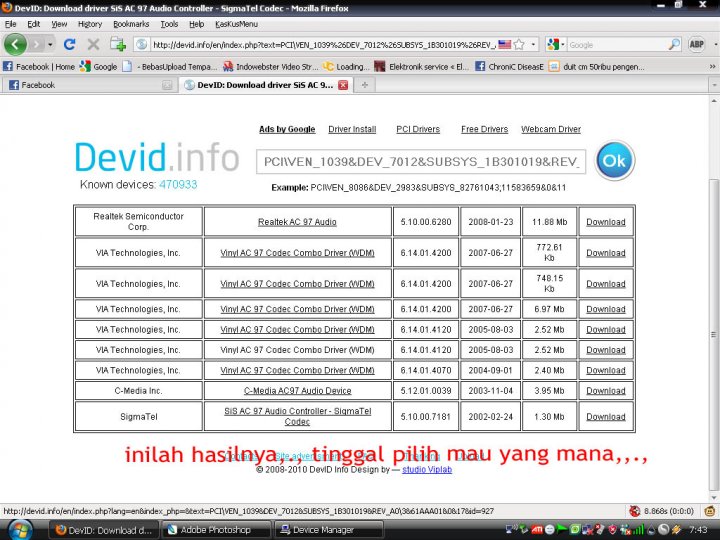Download the Realtek AC 97 Audio driver
720x540 pixels.
(x=606, y=222)
